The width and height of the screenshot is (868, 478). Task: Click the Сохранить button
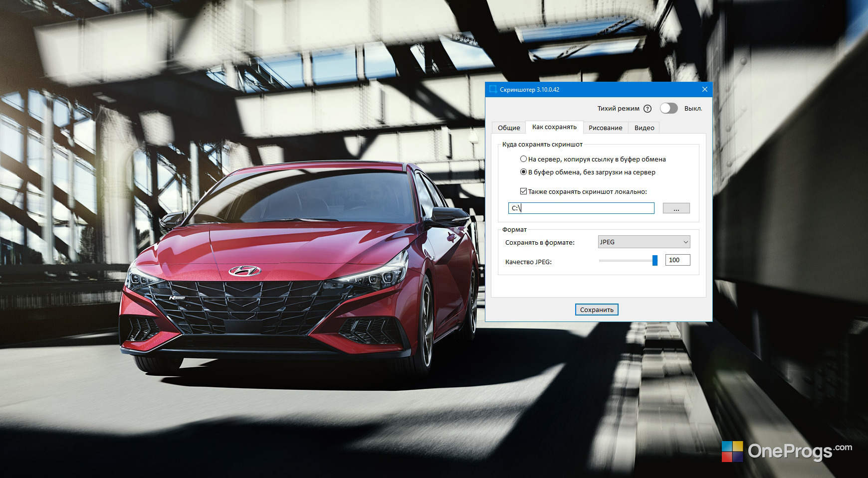coord(597,310)
